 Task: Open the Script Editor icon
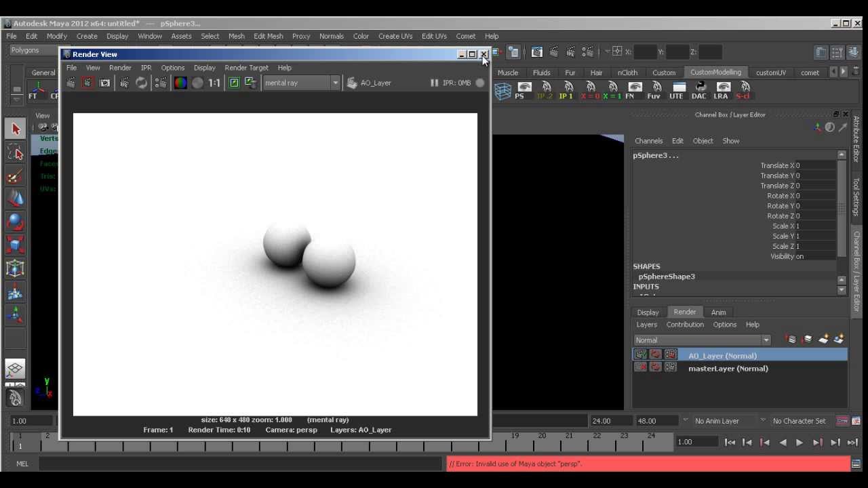point(856,464)
